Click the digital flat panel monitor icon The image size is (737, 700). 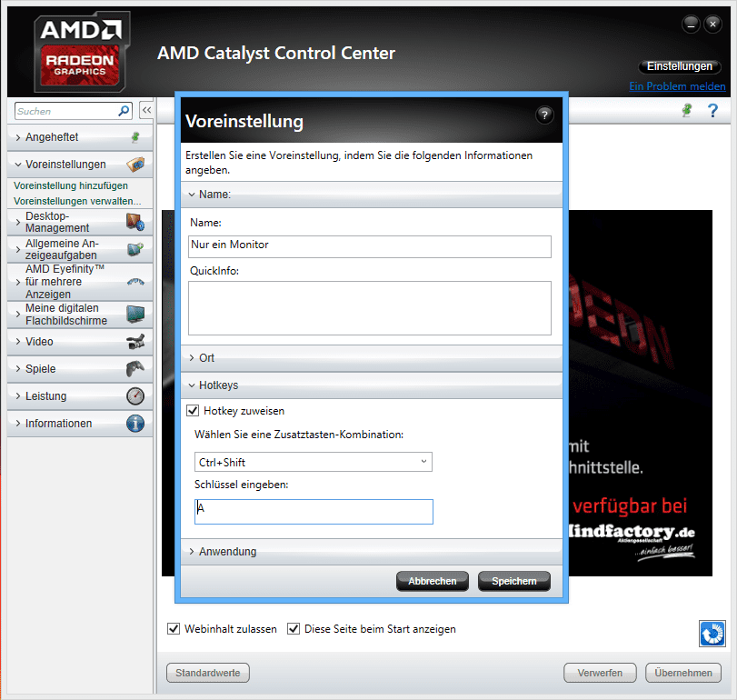(x=135, y=314)
